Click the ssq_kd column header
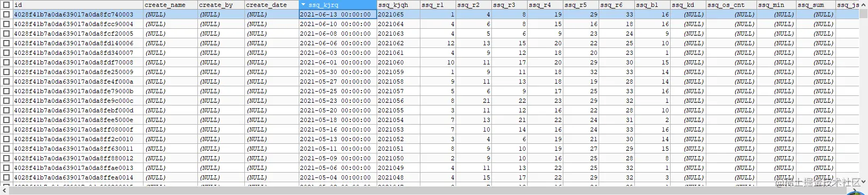Viewport: 868px width, 195px height. 688,5
